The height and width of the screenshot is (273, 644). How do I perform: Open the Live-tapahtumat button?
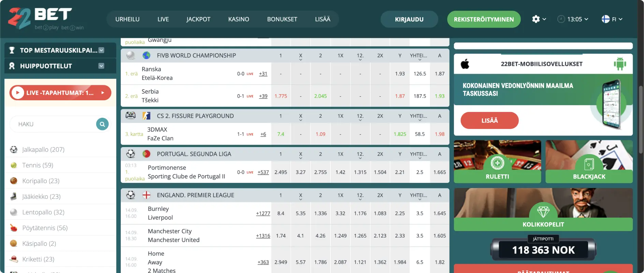tap(60, 92)
